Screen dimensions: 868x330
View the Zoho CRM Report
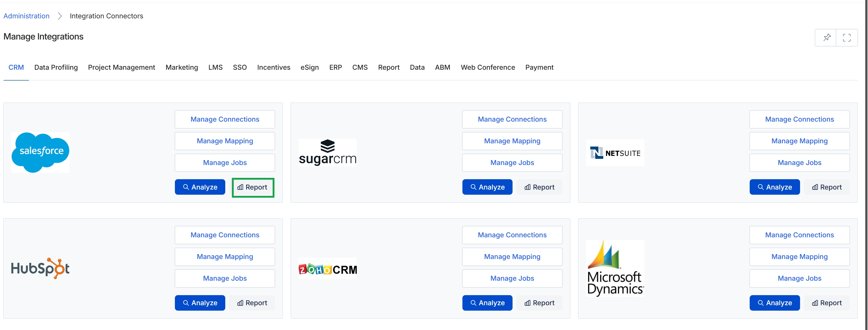539,303
